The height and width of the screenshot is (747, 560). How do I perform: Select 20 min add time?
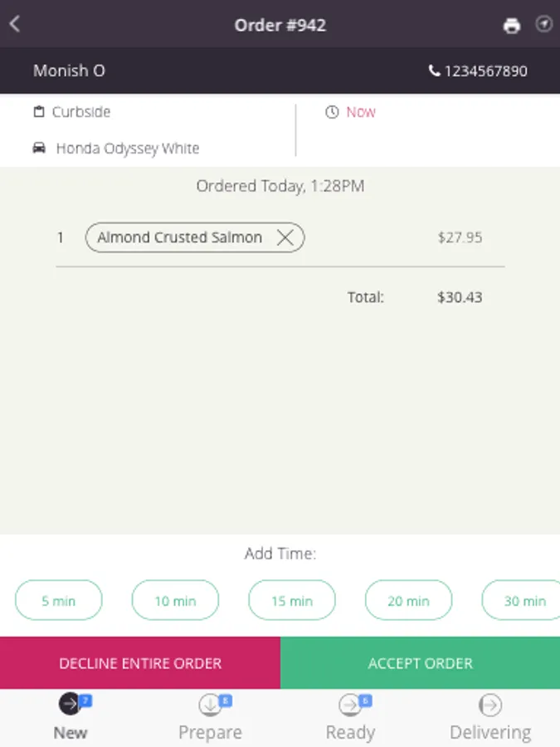[409, 601]
